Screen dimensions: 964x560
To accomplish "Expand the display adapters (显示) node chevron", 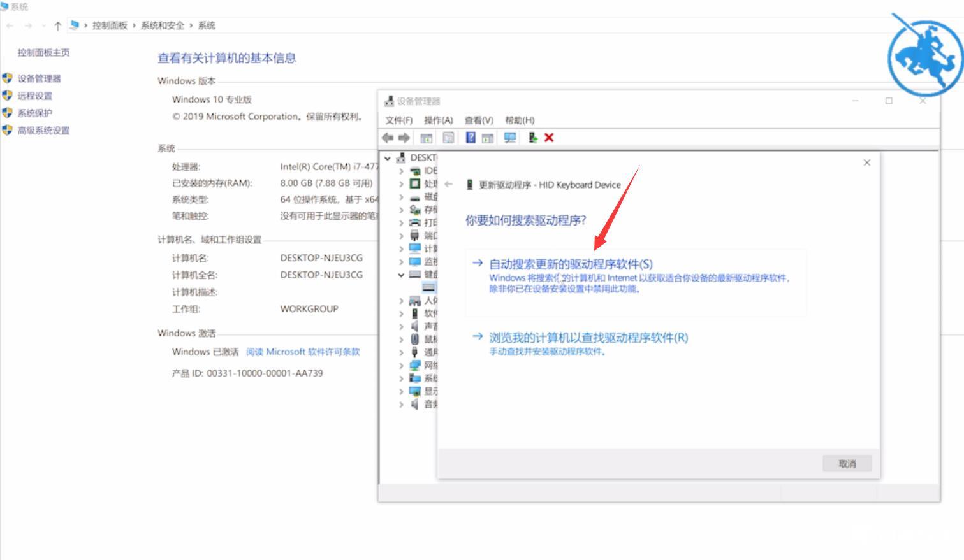I will pos(401,391).
